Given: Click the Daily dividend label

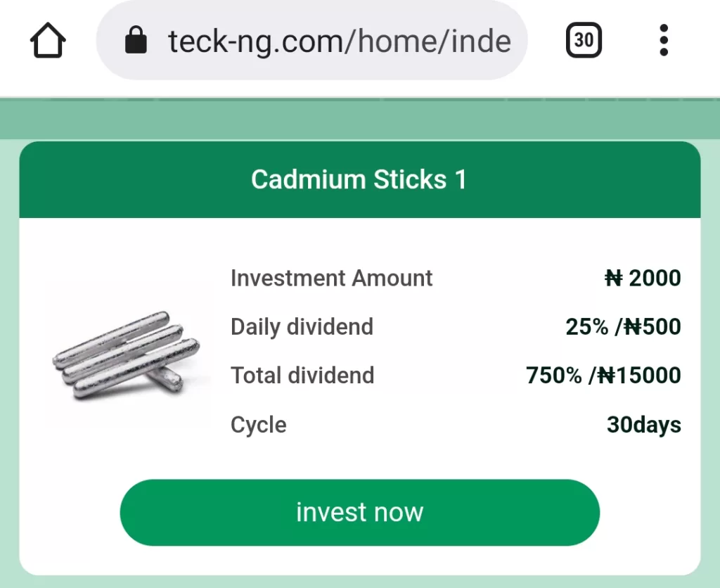Looking at the screenshot, I should coord(302,327).
